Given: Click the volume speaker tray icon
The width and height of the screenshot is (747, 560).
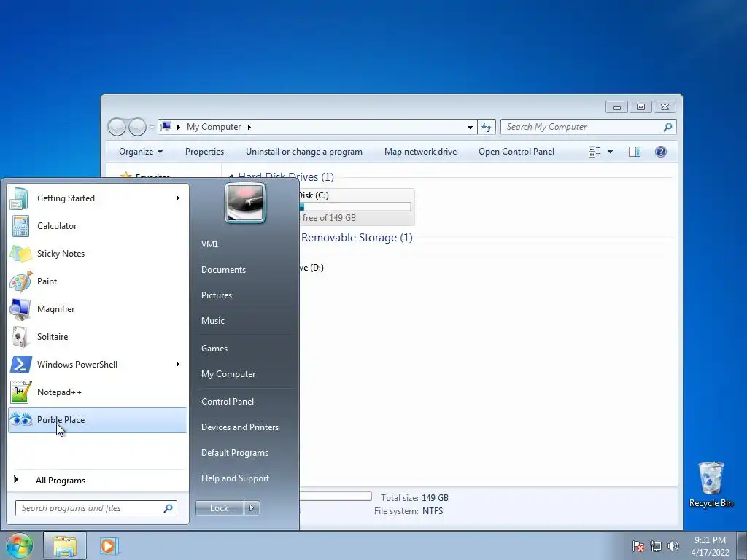Looking at the screenshot, I should [673, 546].
